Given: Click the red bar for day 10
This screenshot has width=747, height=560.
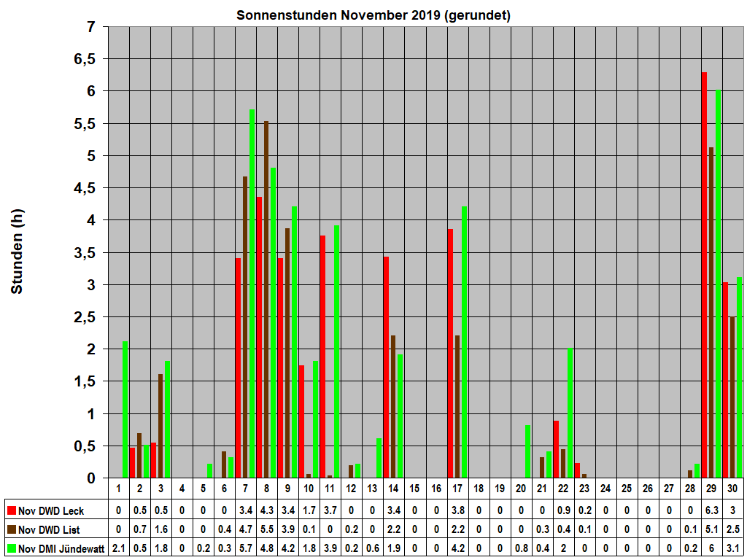Looking at the screenshot, I should 301,421.
